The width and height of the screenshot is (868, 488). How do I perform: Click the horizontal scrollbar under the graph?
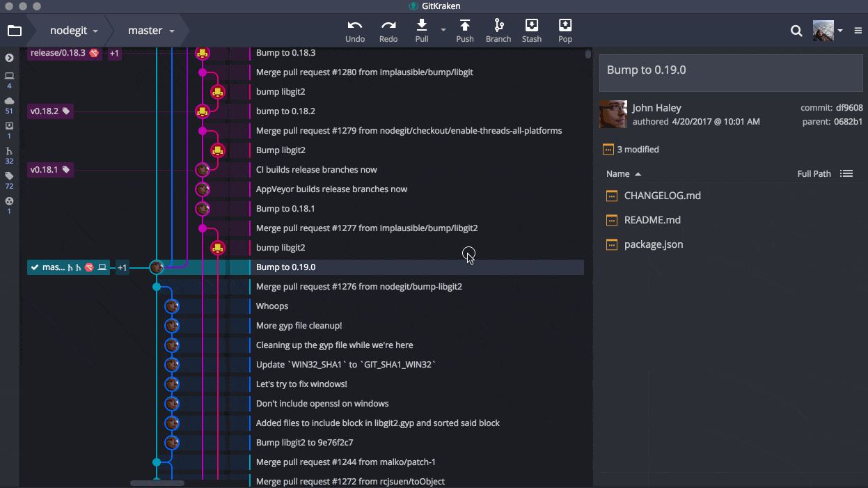point(157,483)
